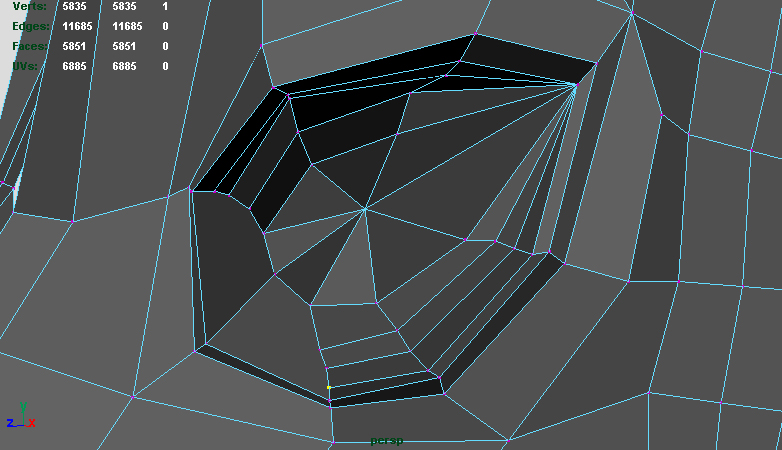Select the yellow highlighted vertex on the mesh
The height and width of the screenshot is (450, 782).
(329, 387)
